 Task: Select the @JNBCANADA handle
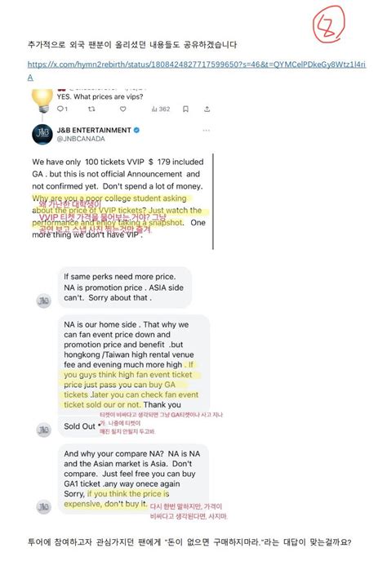[81, 139]
